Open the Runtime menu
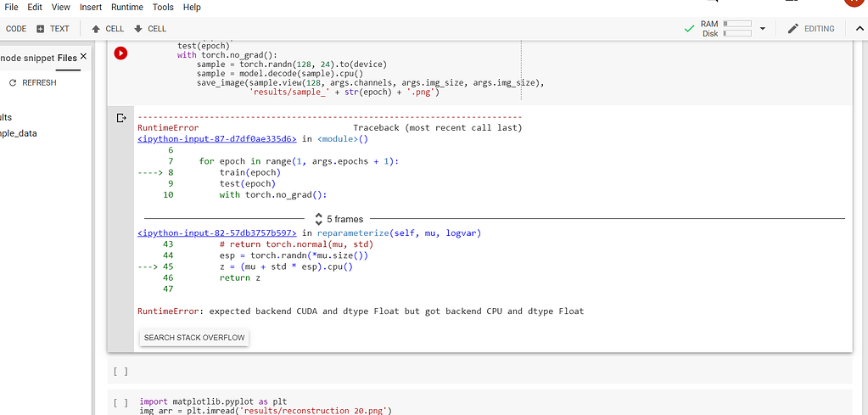 (127, 7)
